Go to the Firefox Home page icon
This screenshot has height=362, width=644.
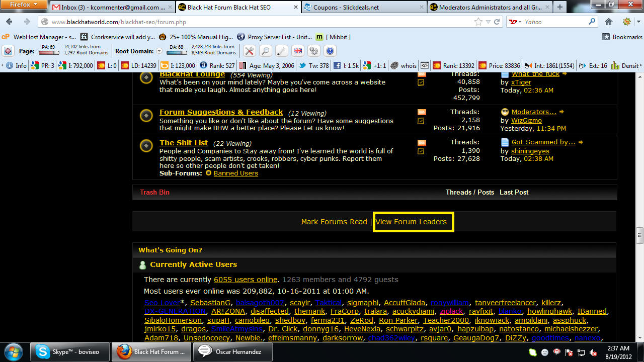[x=609, y=22]
